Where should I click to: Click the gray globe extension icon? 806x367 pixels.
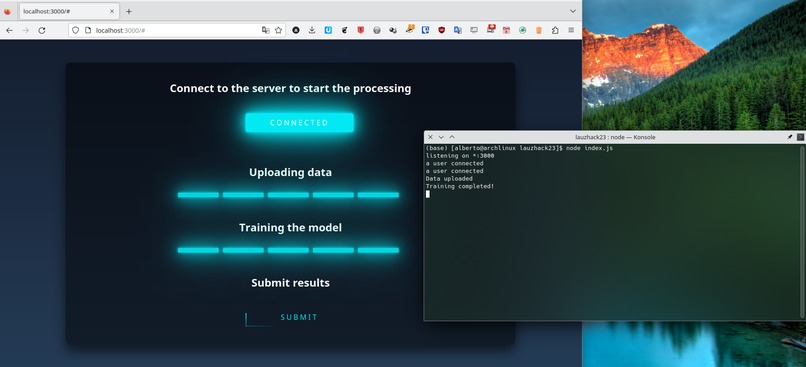pos(377,30)
